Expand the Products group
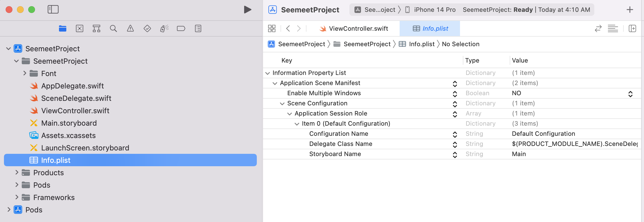Viewport: 644px width, 222px height. 17,173
